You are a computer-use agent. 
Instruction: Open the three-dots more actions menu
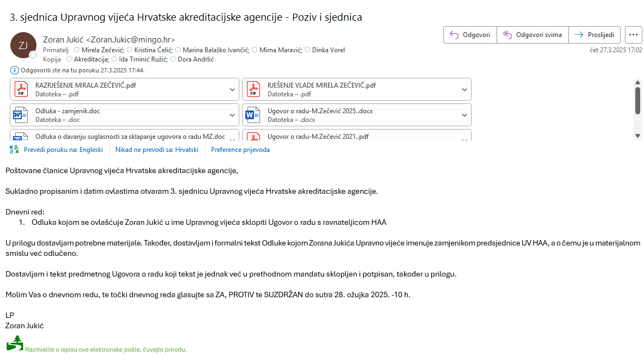(633, 35)
